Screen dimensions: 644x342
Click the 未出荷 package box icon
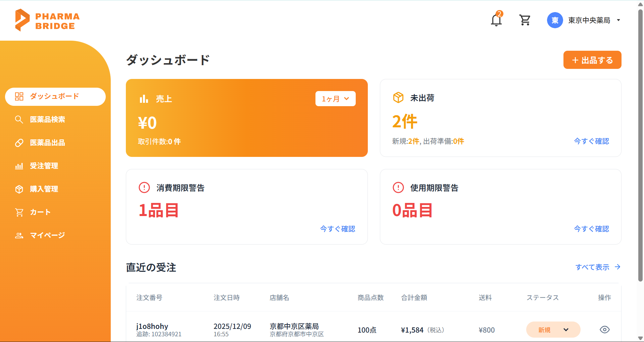pos(398,98)
